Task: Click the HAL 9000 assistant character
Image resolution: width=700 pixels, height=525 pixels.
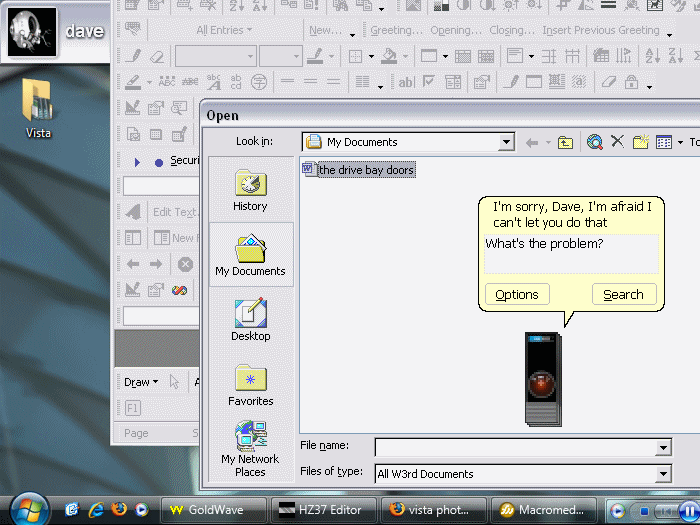Action: (543, 379)
